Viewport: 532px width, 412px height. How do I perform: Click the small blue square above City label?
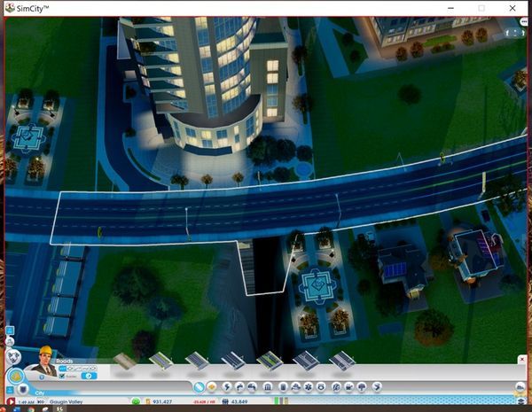pyautogui.click(x=10, y=390)
